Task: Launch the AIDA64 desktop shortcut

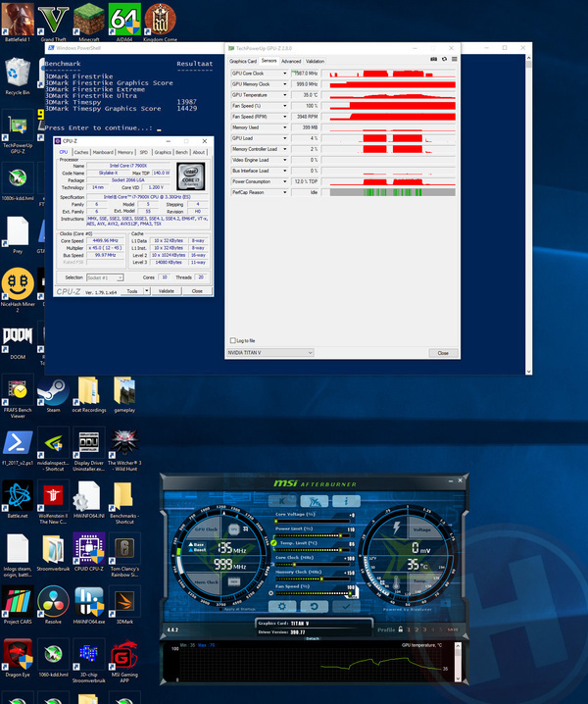Action: (124, 23)
